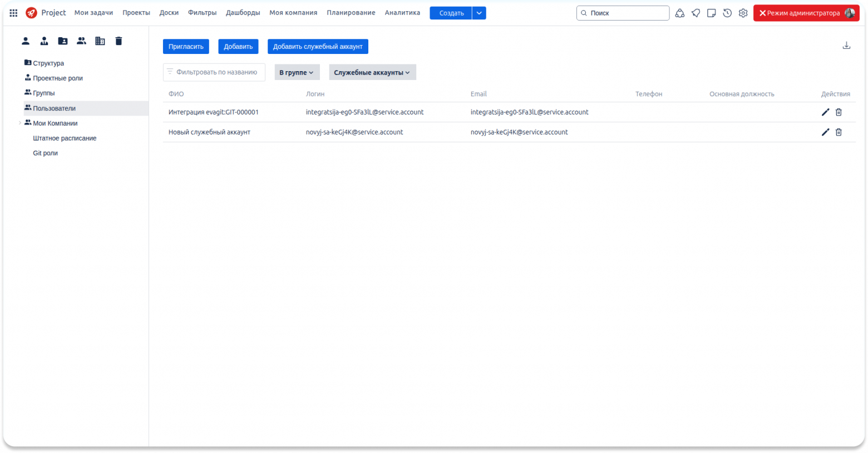868x453 pixels.
Task: Open the Планирование menu
Action: pos(351,13)
